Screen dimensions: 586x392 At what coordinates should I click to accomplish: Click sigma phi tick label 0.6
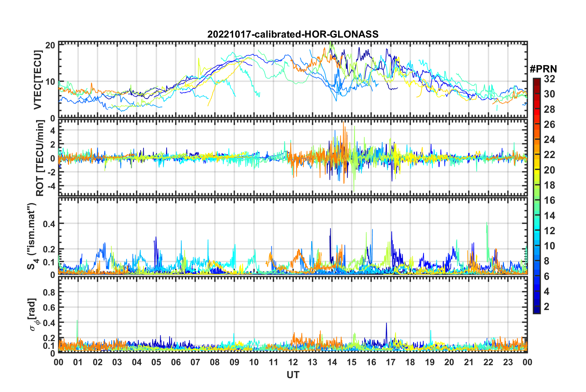click(x=49, y=307)
